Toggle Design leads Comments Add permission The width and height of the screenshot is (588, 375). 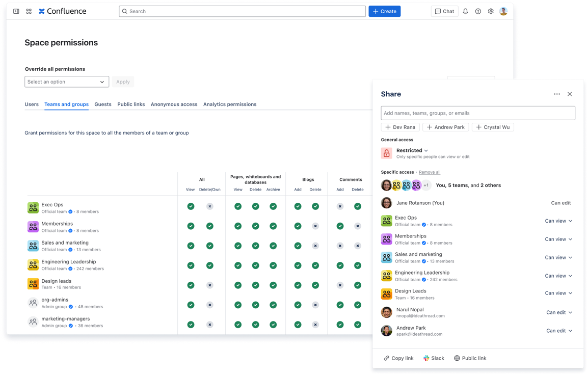340,285
